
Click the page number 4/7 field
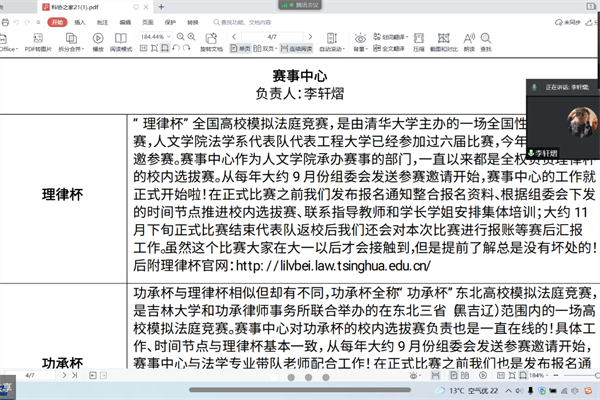(271, 36)
